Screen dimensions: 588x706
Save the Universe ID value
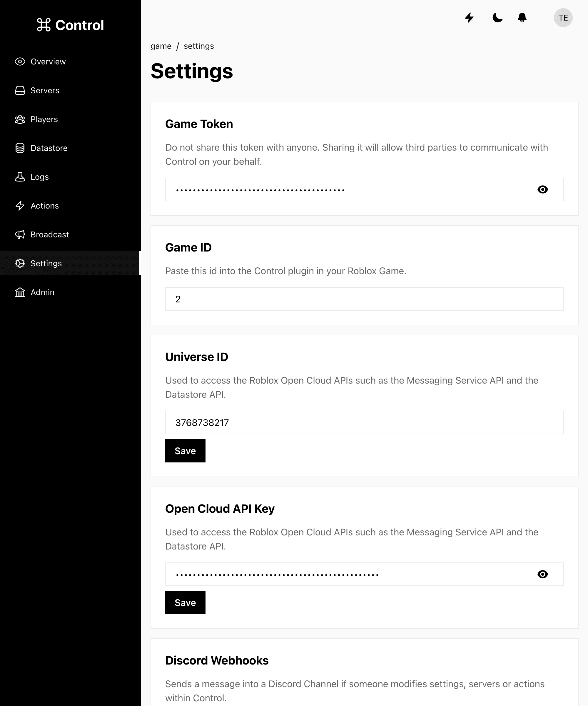185,451
